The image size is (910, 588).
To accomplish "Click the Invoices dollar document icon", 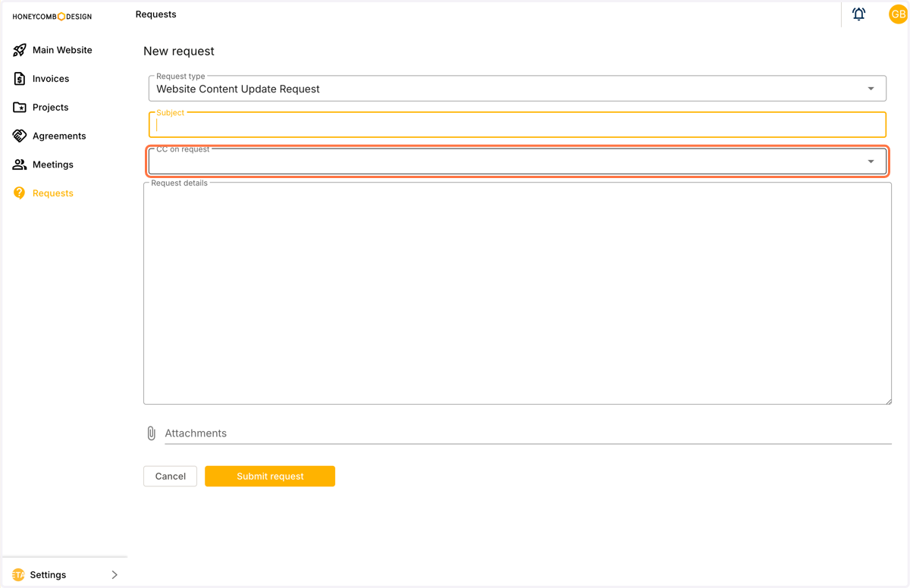I will [20, 79].
